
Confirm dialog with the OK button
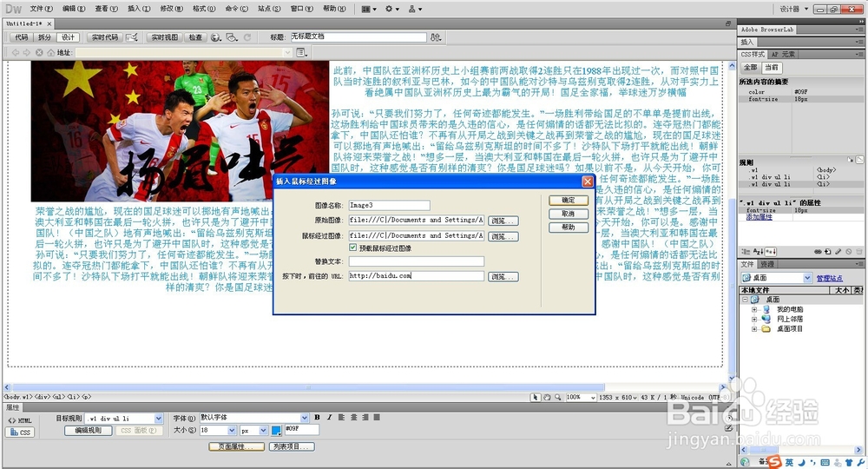pyautogui.click(x=569, y=200)
